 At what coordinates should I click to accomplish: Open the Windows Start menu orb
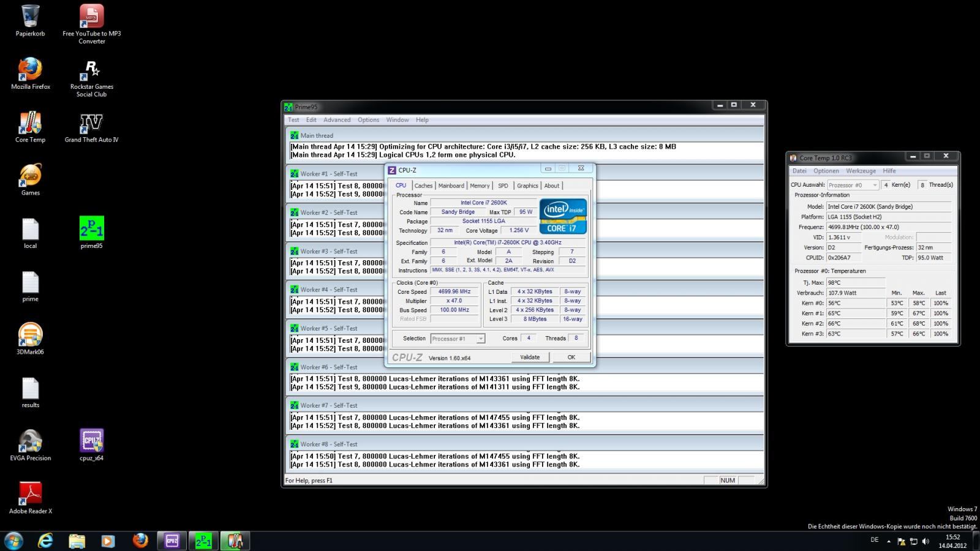13,541
